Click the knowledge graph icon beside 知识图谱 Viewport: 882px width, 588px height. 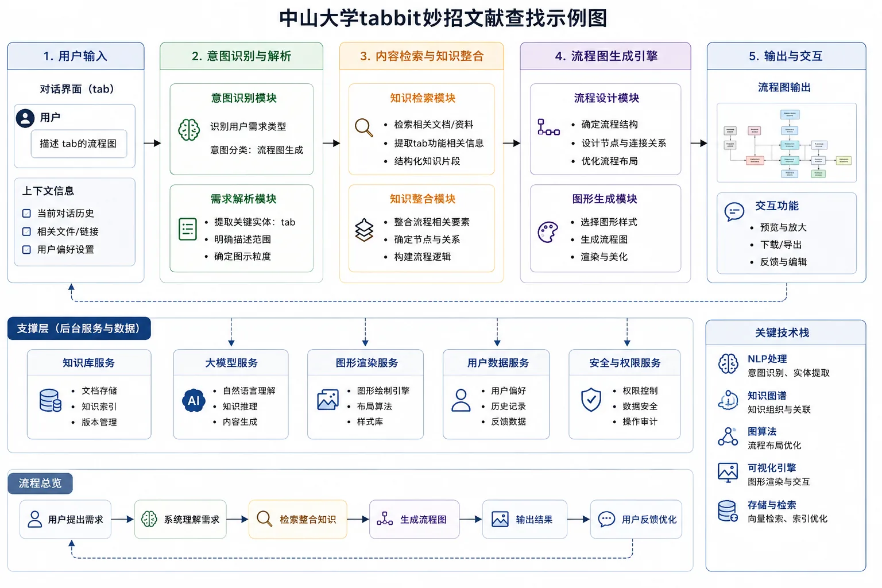[728, 400]
